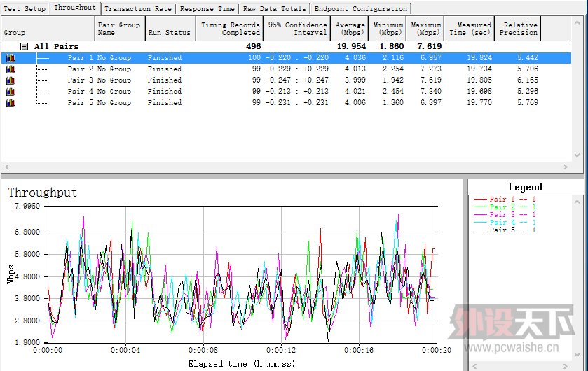Click the Elapsed time axis label
The height and width of the screenshot is (371, 588).
click(242, 364)
